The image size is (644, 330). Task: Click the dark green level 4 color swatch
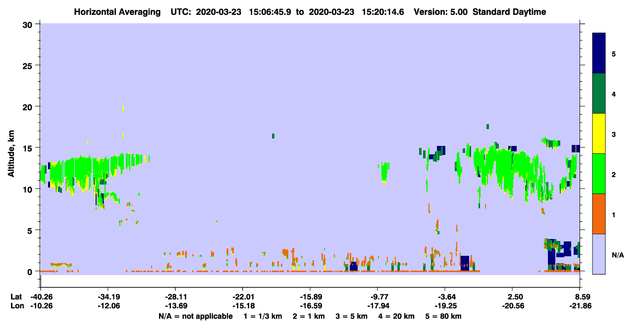(599, 94)
